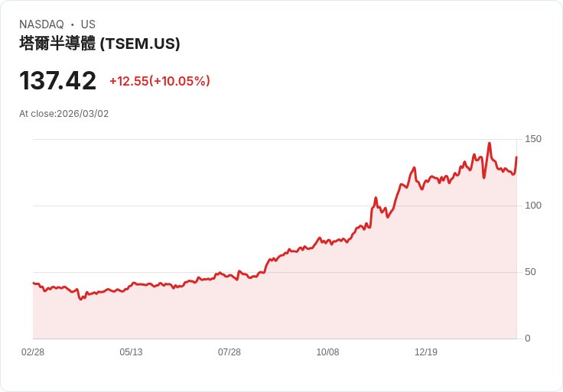Click the At close:2026/03/02 timestamp
This screenshot has height=392, width=563.
(64, 114)
